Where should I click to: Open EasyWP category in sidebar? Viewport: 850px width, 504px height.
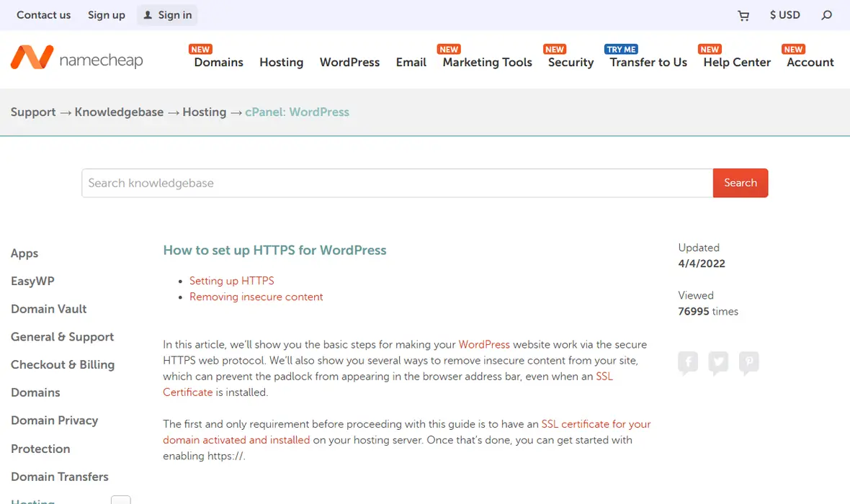pos(32,282)
